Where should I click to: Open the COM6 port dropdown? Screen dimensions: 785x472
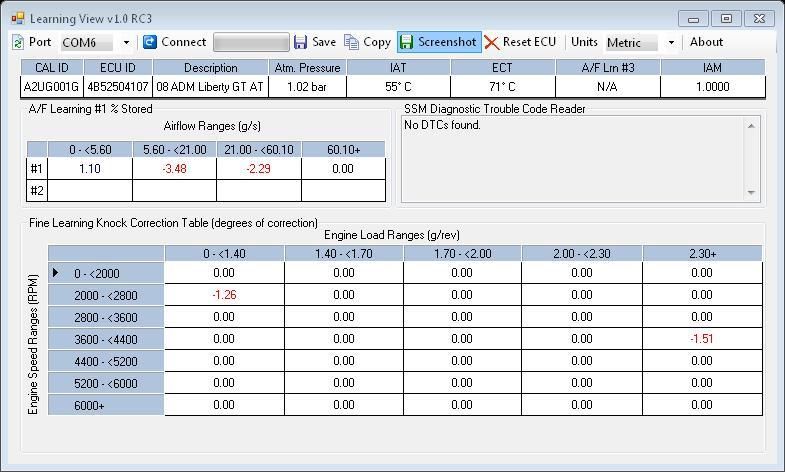pos(126,43)
